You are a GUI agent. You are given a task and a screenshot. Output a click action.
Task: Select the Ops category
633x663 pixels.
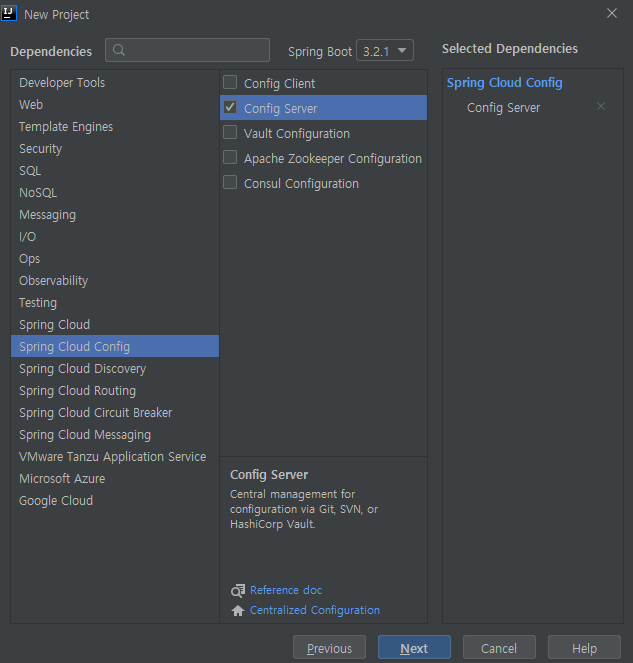pos(115,258)
